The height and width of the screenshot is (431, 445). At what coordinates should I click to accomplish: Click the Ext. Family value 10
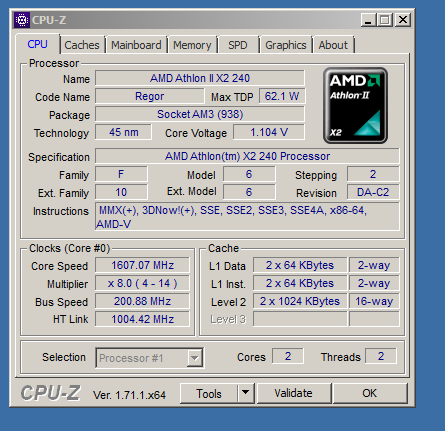click(121, 192)
